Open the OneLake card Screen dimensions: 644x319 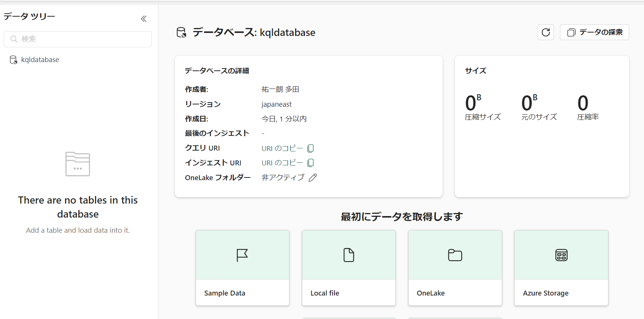click(455, 268)
